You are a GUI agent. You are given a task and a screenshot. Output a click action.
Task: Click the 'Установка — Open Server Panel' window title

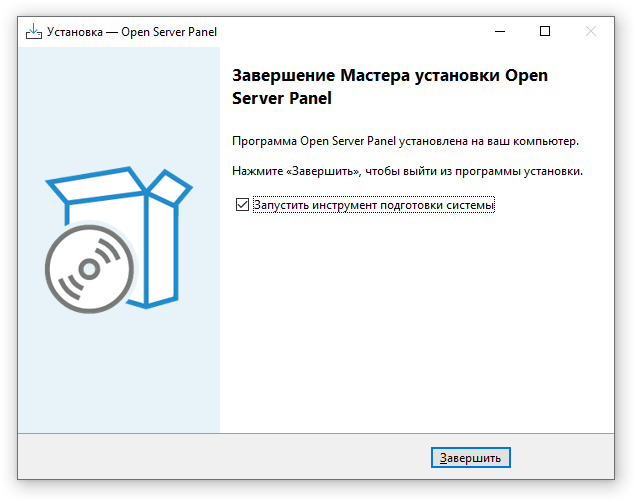click(132, 32)
